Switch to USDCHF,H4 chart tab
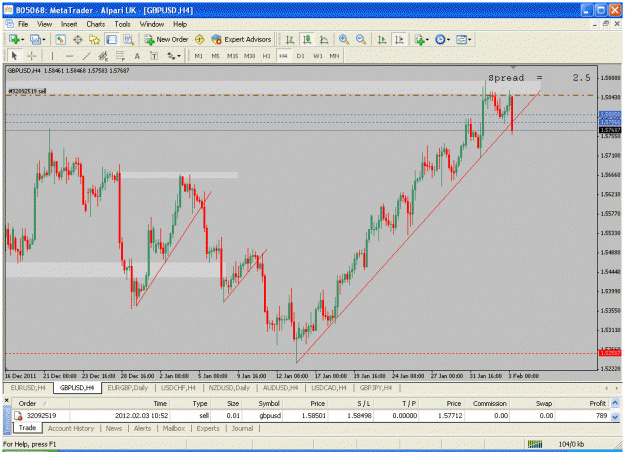This screenshot has width=625, height=452. (178, 387)
